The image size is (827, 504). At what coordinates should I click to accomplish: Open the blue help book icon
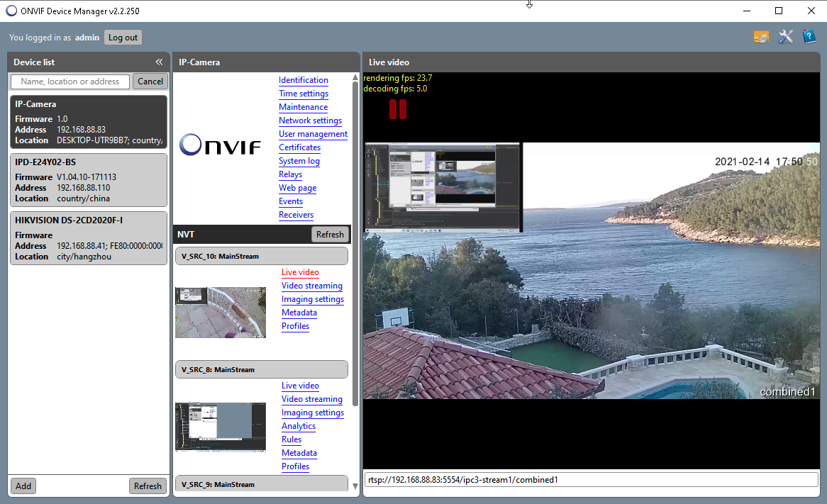click(809, 37)
